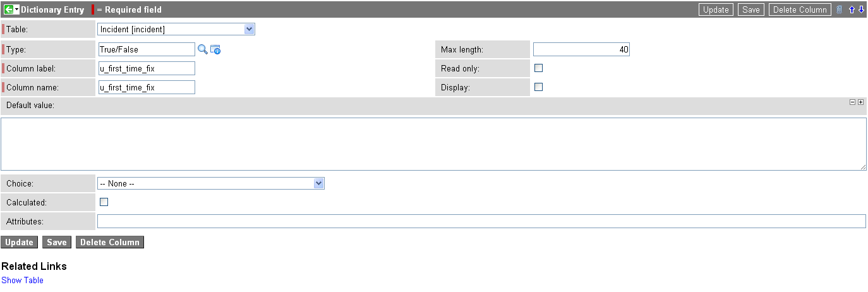
Task: Click into the Column label field
Action: click(x=147, y=68)
